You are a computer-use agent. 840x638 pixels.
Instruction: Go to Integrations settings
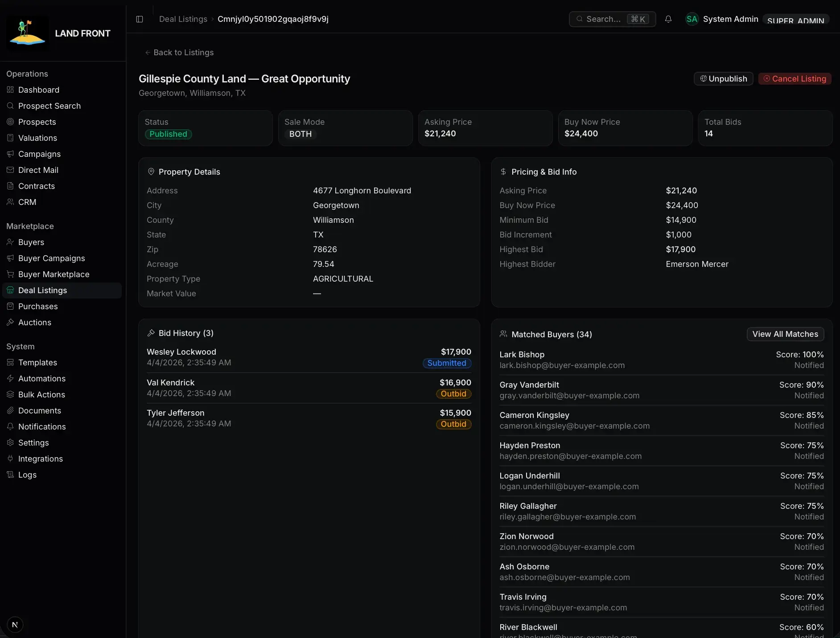(62, 458)
